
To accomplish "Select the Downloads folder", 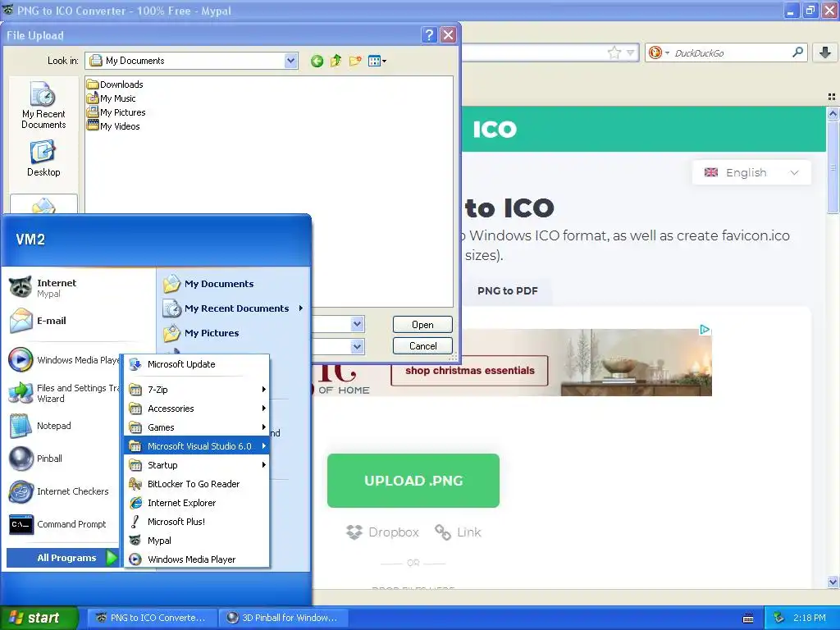I will (115, 84).
